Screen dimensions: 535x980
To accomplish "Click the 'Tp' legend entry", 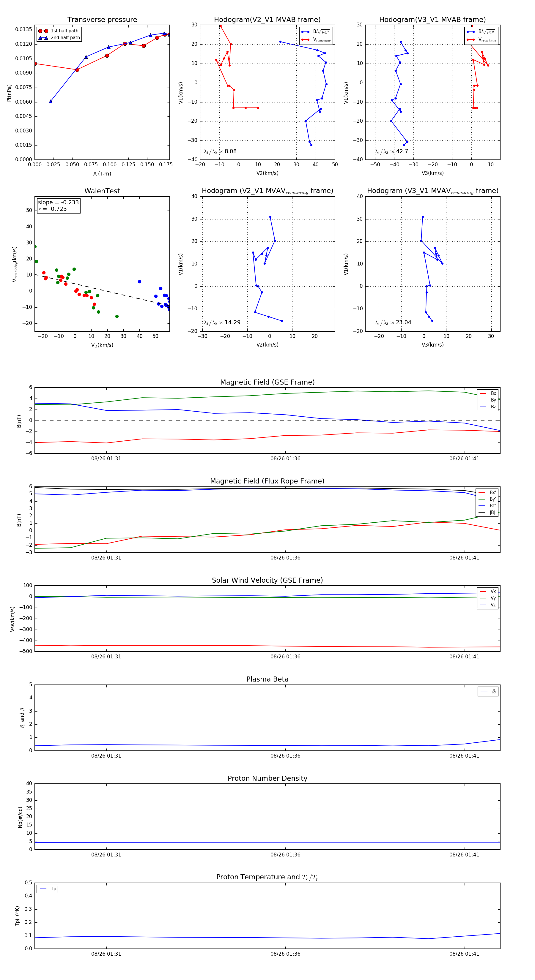I will tap(48, 889).
